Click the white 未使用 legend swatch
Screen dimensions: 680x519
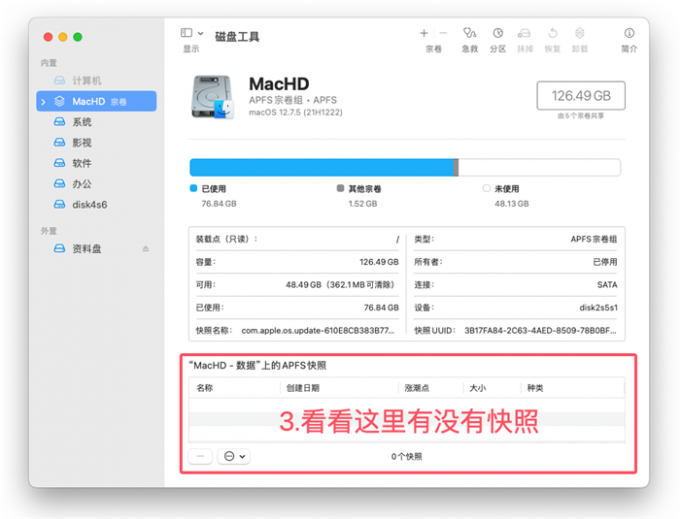[x=487, y=188]
